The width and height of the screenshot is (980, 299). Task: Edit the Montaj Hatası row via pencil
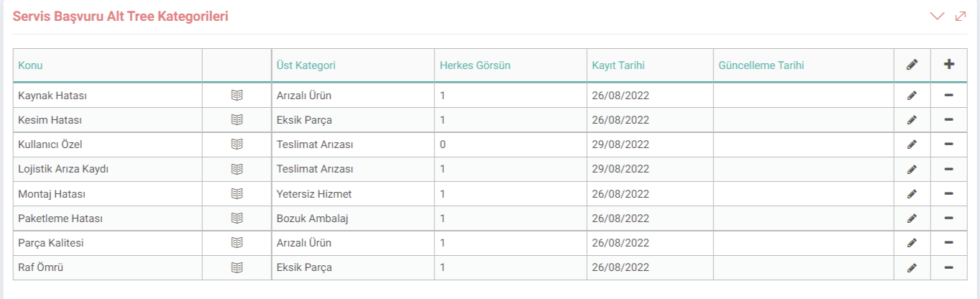(912, 194)
